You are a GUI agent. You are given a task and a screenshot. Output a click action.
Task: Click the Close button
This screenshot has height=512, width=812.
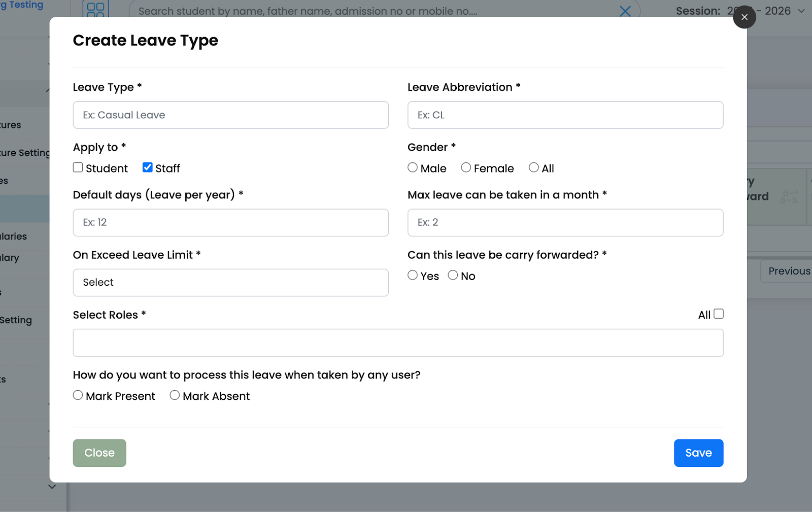tap(99, 453)
